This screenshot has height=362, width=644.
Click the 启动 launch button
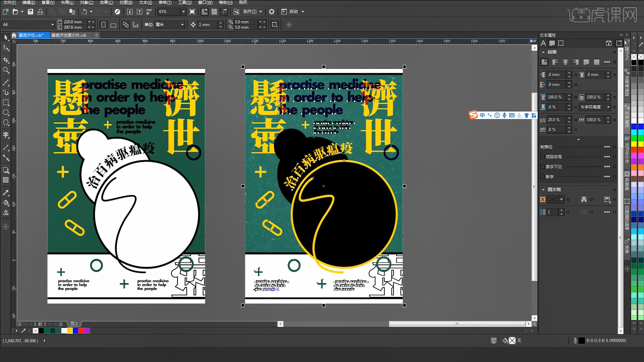coord(293,11)
